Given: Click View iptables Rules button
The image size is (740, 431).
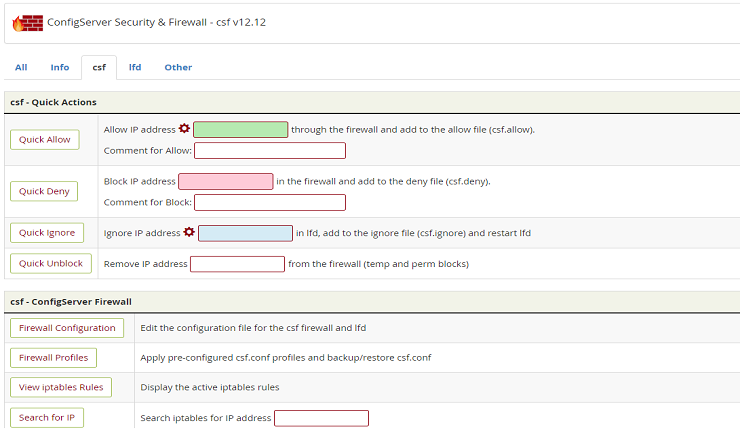Looking at the screenshot, I should tap(60, 387).
